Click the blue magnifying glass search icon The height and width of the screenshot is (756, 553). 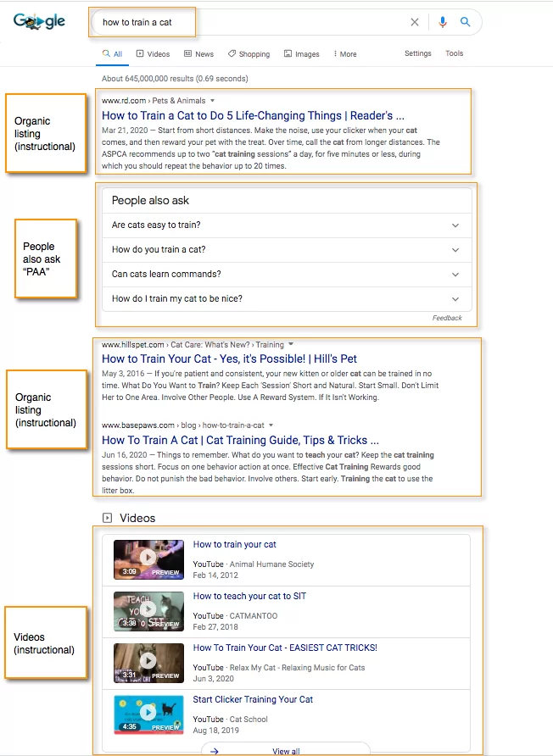(465, 22)
